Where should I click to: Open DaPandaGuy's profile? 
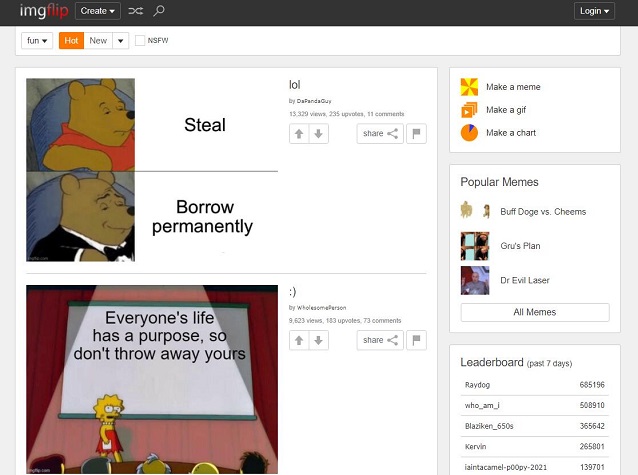[x=314, y=101]
